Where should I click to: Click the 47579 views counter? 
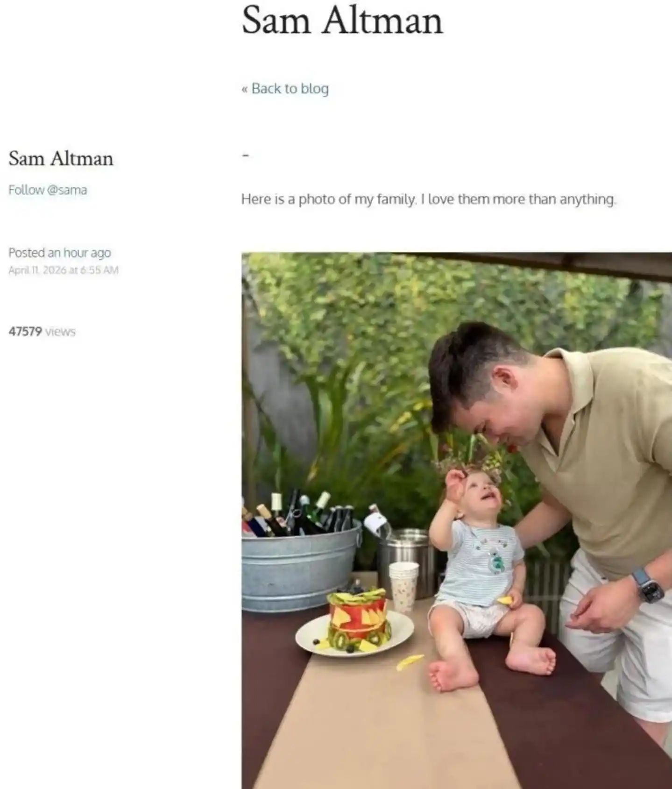tap(42, 332)
